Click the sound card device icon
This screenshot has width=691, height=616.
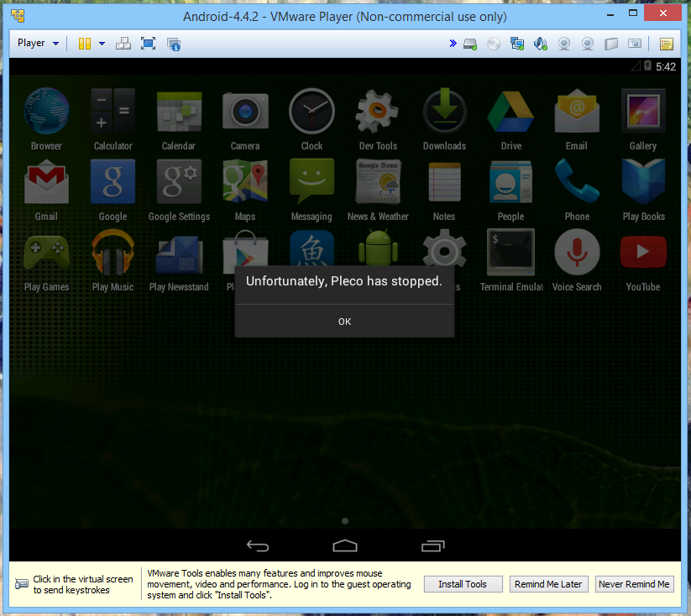tap(540, 44)
